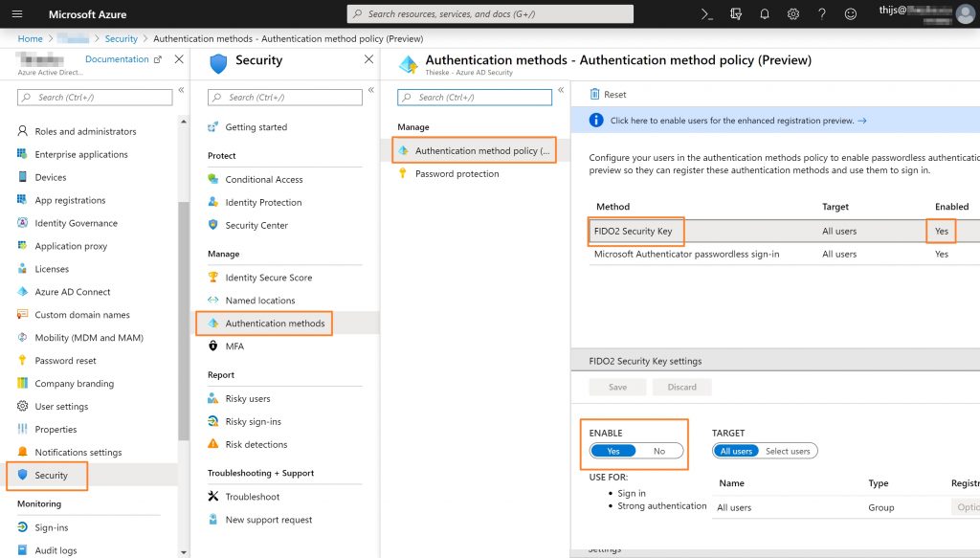Open Identity Secure Score
980x558 pixels.
point(269,278)
